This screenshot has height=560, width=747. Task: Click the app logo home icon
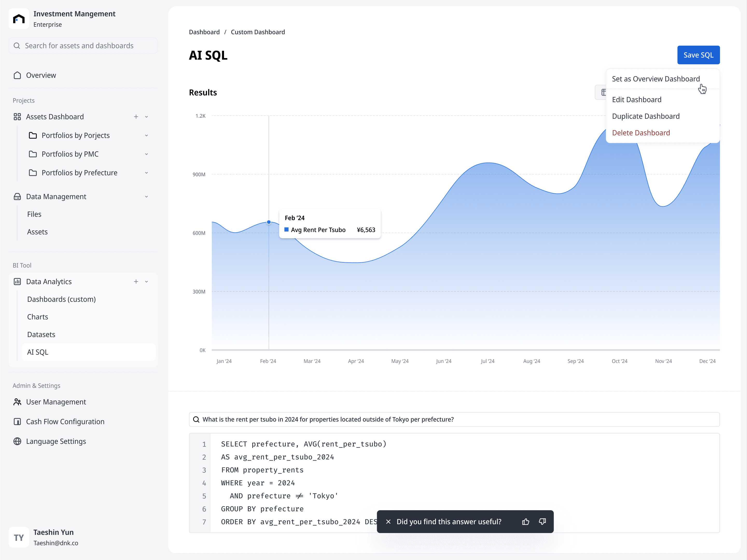point(19,19)
